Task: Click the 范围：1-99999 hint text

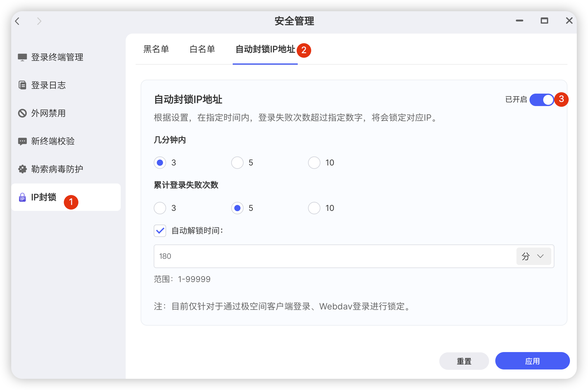Action: tap(182, 279)
